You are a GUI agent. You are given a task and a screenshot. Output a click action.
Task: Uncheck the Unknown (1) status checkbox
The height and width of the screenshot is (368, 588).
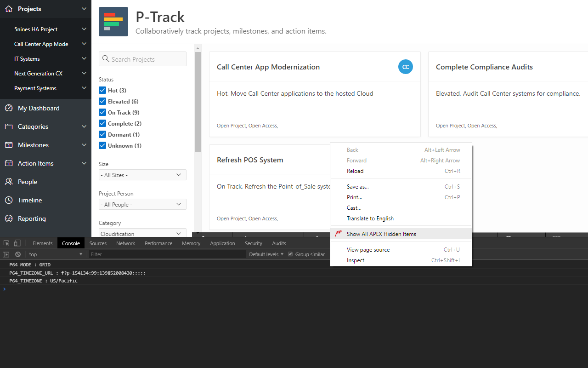click(102, 145)
